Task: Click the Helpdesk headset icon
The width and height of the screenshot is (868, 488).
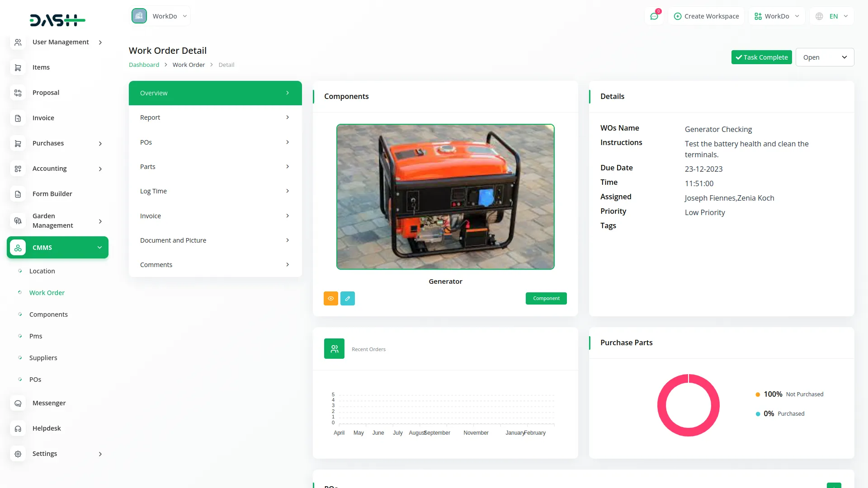Action: (x=18, y=428)
